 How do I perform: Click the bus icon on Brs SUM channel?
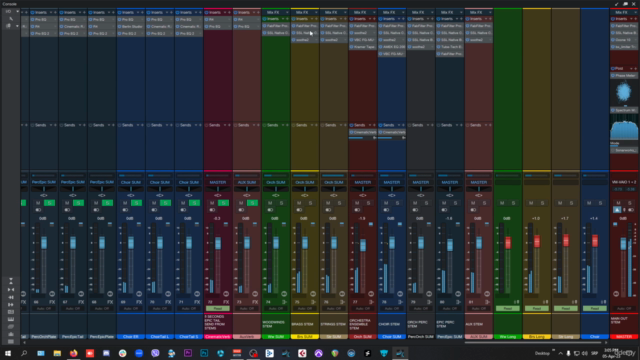click(313, 302)
